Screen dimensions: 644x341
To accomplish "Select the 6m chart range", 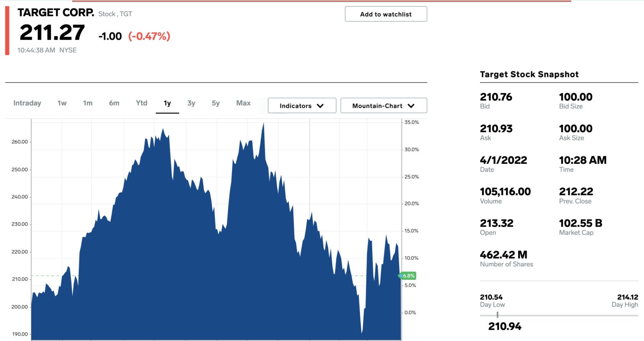I will pyautogui.click(x=114, y=103).
